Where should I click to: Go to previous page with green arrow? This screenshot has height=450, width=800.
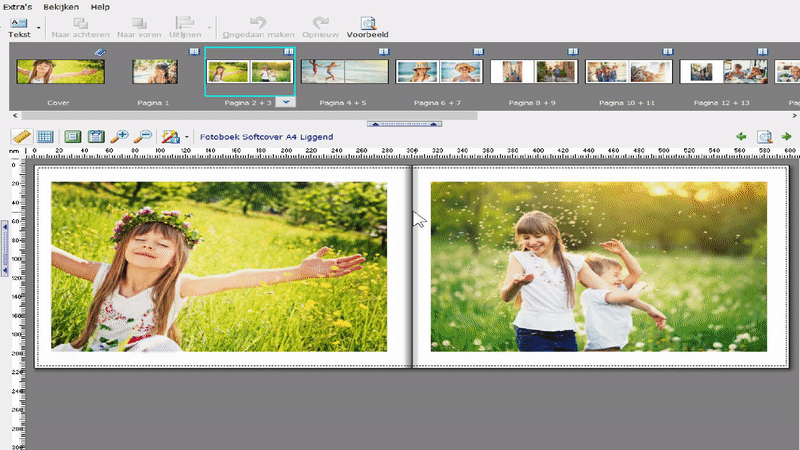click(741, 137)
